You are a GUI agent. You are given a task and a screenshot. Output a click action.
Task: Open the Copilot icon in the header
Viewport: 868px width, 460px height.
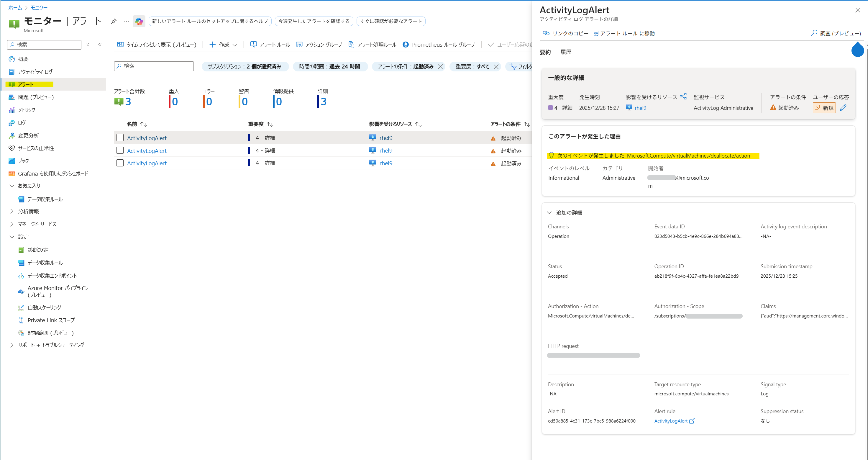pos(139,22)
